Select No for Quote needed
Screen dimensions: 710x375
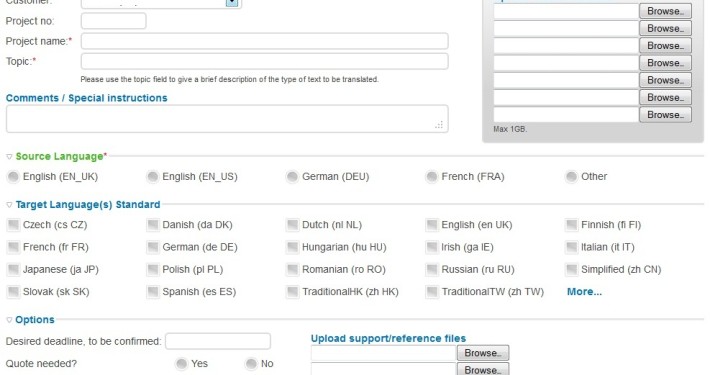click(251, 364)
